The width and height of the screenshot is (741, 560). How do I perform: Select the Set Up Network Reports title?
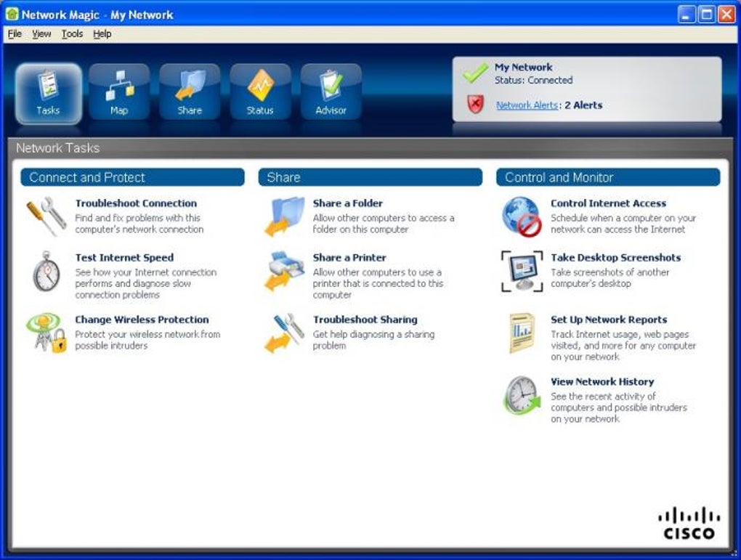tap(609, 320)
